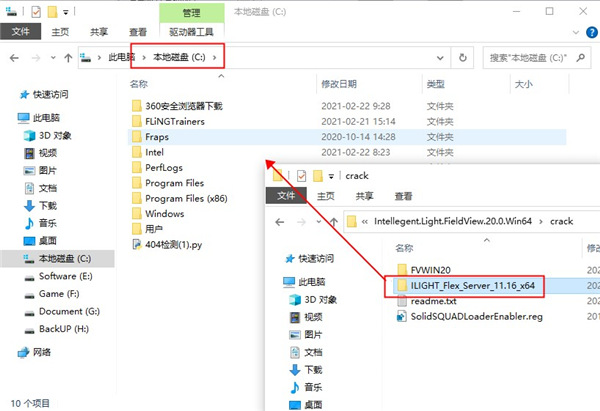
Task: Click the help question mark icon
Action: point(589,32)
